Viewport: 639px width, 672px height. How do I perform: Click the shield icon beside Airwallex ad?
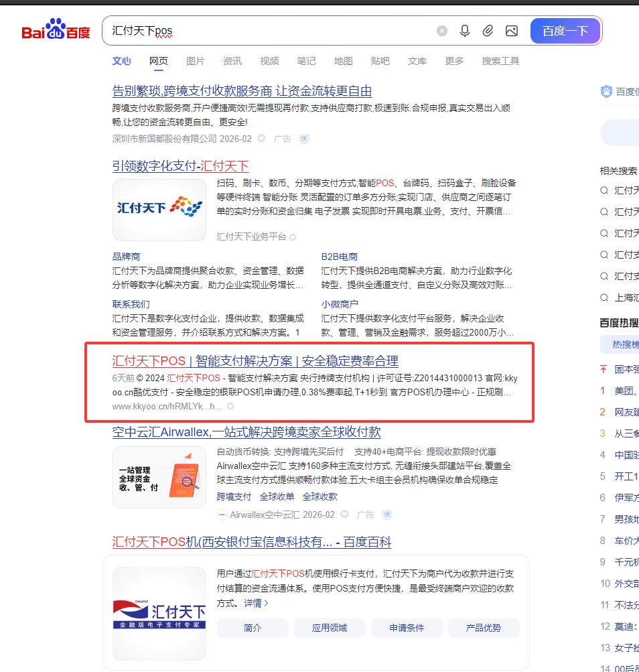point(386,515)
